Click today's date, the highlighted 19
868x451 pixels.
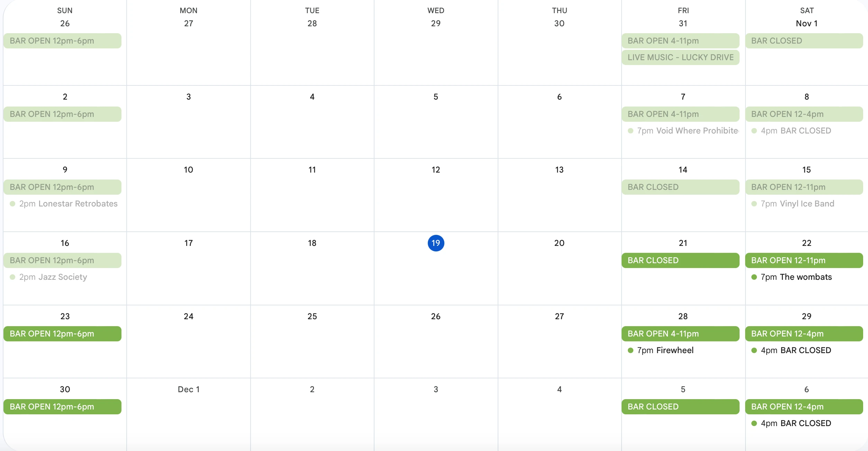(436, 243)
